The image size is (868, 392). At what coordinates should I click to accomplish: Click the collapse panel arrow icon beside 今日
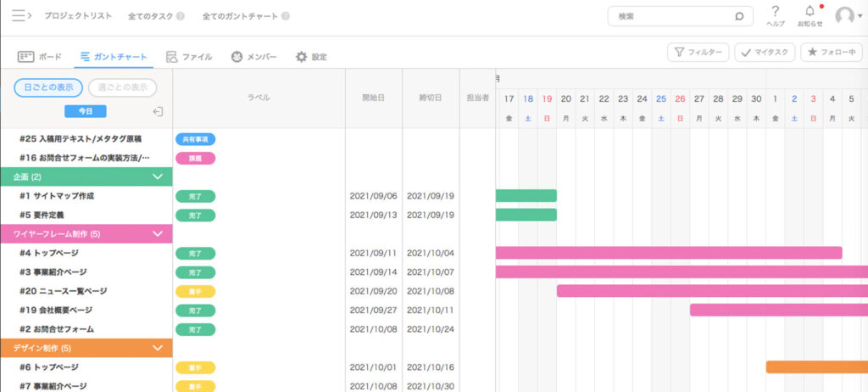158,112
